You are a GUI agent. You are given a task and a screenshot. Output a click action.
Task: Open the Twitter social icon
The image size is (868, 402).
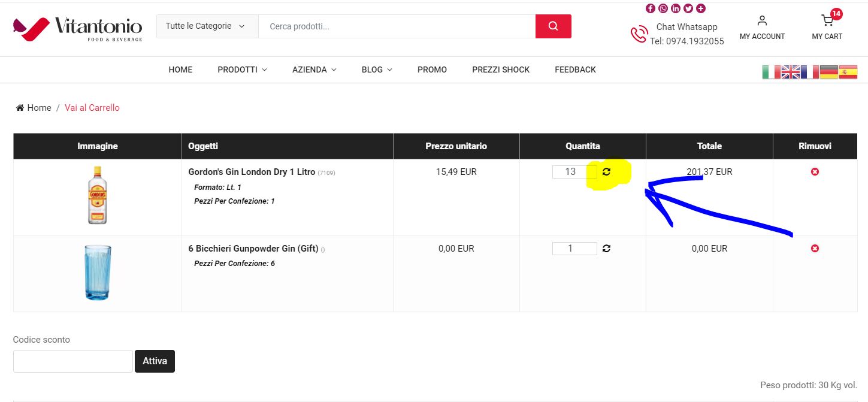point(688,8)
